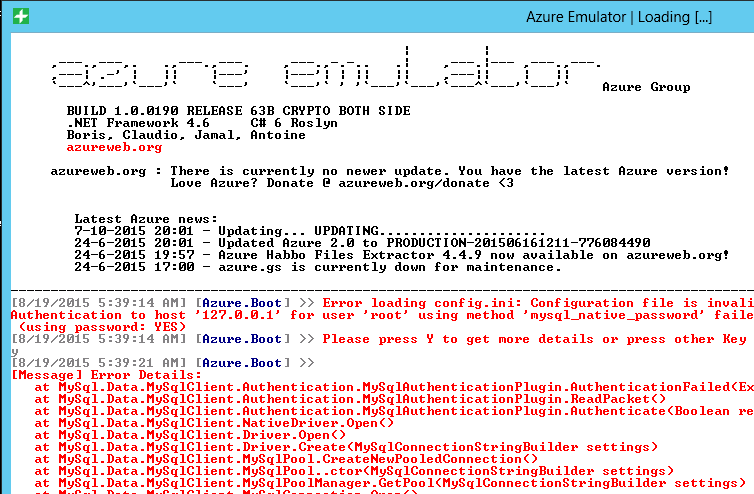Click the 'Azure Emulator | Loading [...]' window title
Image resolution: width=754 pixels, height=494 pixels.
point(619,17)
